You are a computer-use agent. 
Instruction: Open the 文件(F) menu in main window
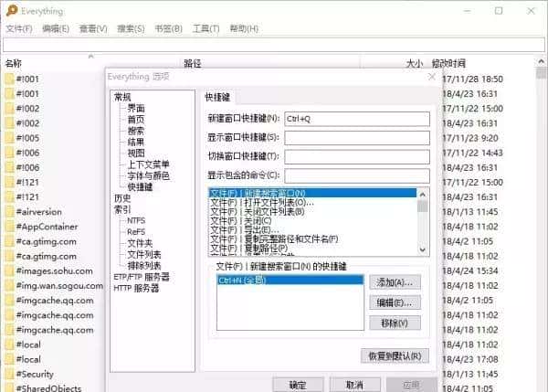point(19,28)
